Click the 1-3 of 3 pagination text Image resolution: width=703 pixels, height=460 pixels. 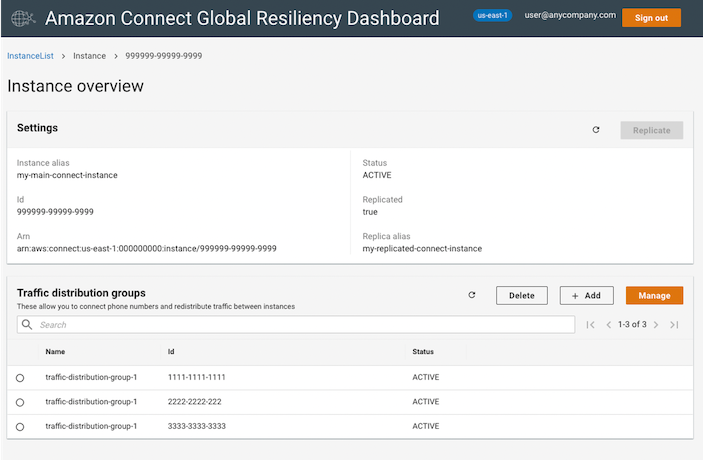tap(632, 324)
